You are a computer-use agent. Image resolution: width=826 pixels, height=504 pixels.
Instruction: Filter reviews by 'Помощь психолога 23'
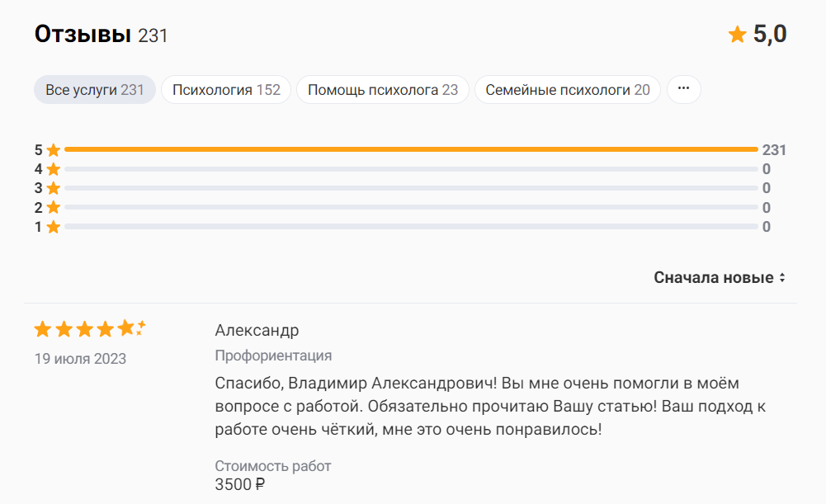click(x=382, y=90)
